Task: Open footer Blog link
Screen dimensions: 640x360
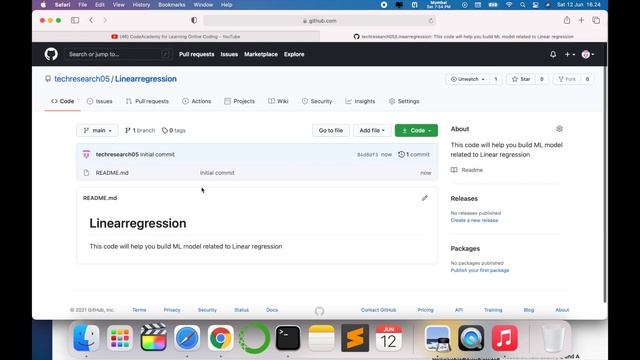Action: (529, 310)
